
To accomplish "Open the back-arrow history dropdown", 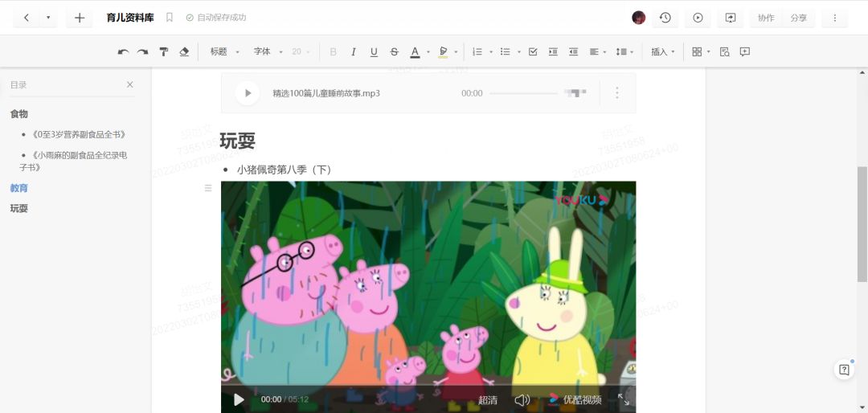I will point(48,18).
